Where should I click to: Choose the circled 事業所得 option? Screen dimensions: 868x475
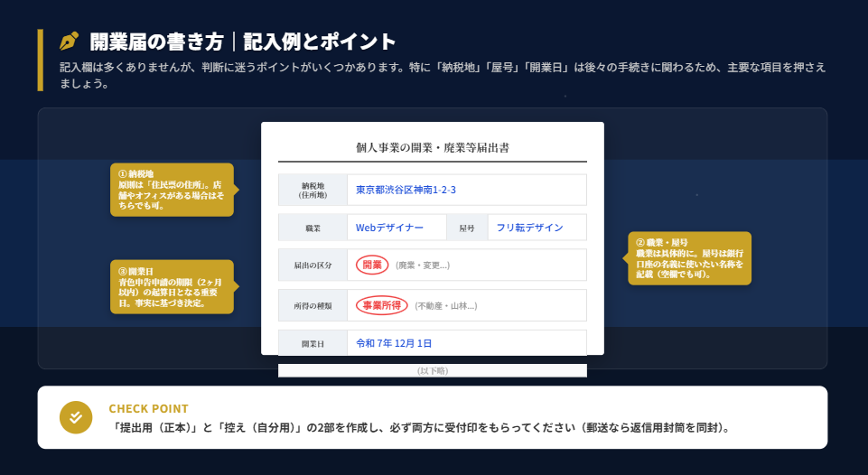tap(381, 305)
